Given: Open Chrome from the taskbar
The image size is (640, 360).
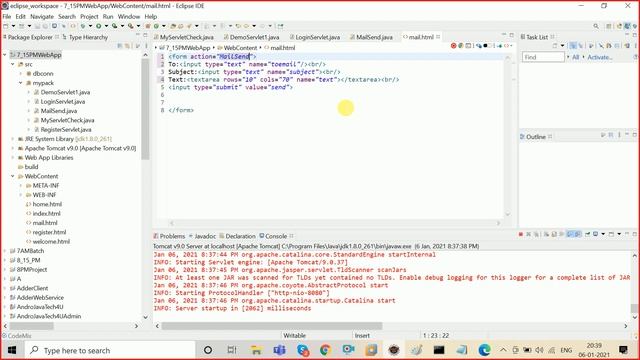Looking at the screenshot, I should point(325,350).
